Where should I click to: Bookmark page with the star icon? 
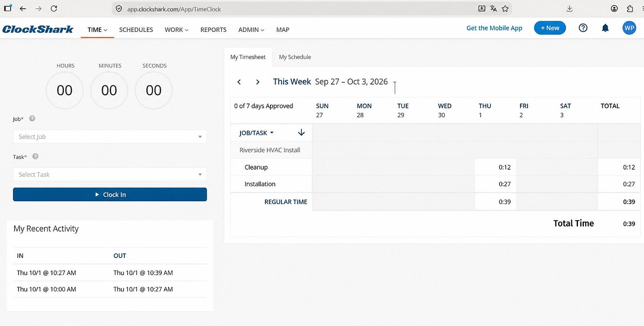click(x=505, y=9)
